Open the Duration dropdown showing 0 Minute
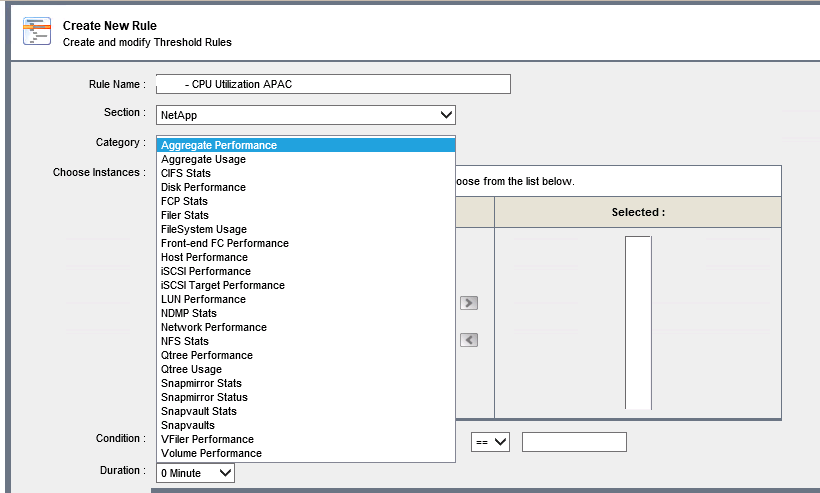 click(x=195, y=473)
